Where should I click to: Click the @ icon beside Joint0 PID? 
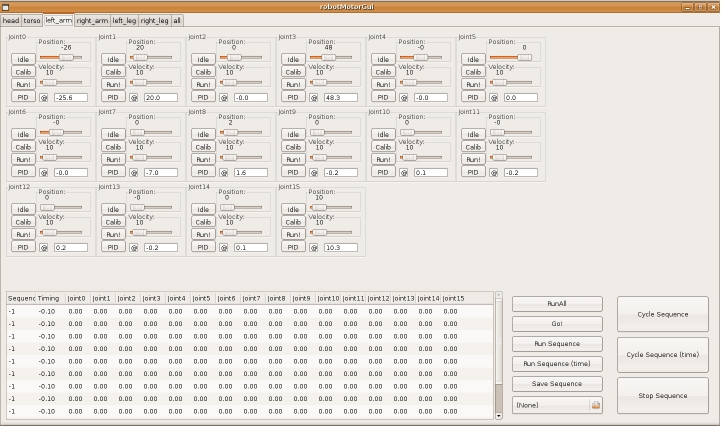pyautogui.click(x=43, y=97)
